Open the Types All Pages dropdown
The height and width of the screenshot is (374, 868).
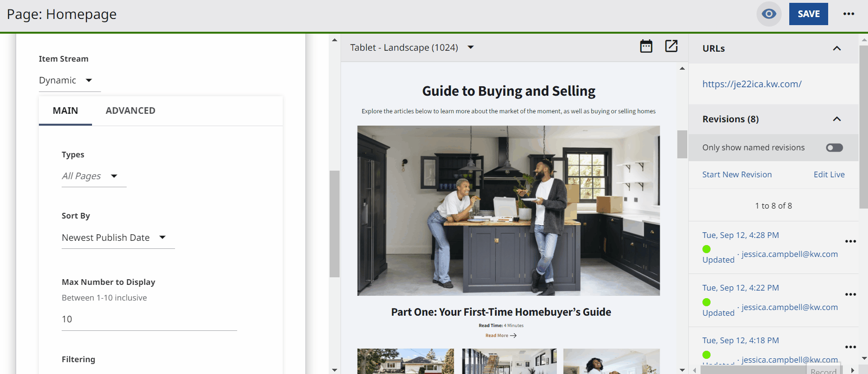pos(94,176)
